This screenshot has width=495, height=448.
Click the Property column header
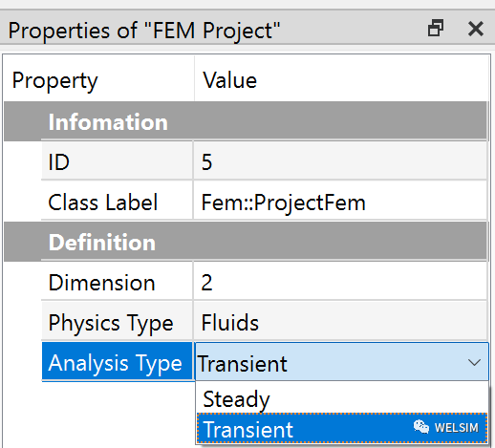click(x=98, y=79)
